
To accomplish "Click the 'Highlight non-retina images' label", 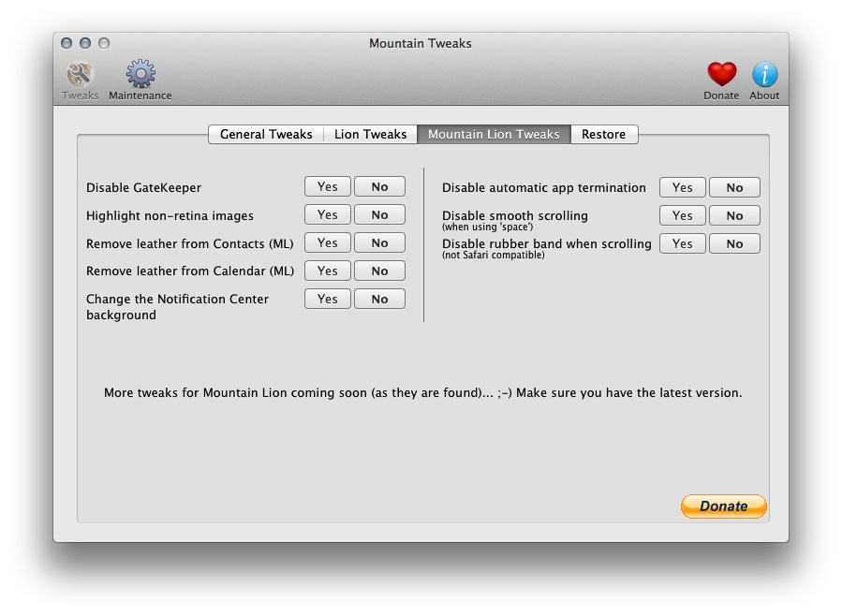I will tap(170, 215).
